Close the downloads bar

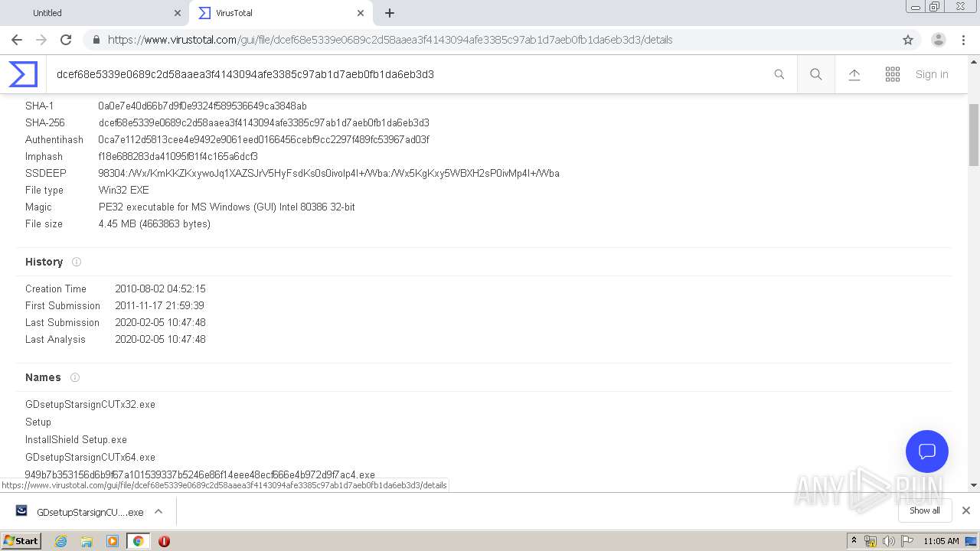(966, 510)
